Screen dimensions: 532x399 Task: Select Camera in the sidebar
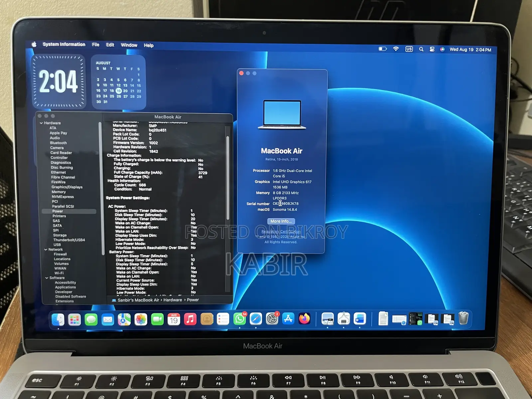(x=57, y=148)
